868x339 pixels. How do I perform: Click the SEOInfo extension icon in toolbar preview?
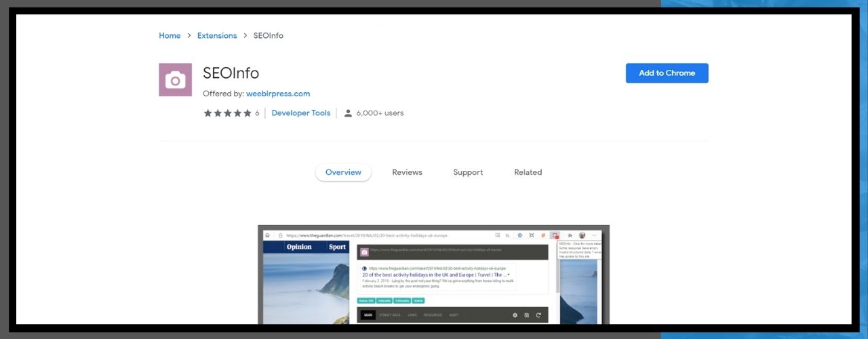(554, 235)
